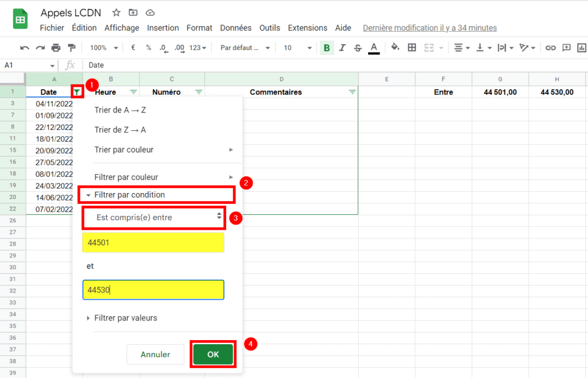Click the 44501 value field
The image size is (588, 378).
click(153, 242)
